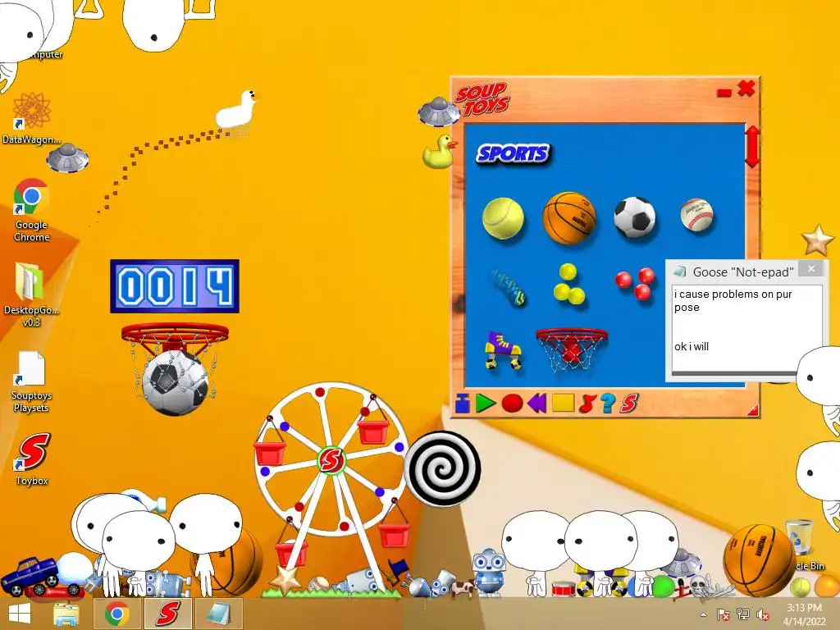
Task: Close the Goose Not-epad window
Action: click(811, 268)
